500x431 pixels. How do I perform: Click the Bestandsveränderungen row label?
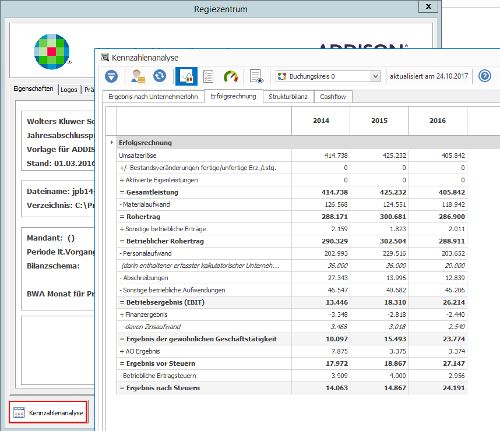pyautogui.click(x=198, y=168)
